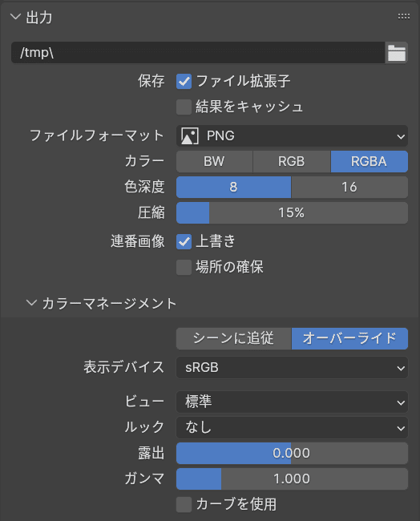
Task: Enable the 場所の確保 checkbox
Action: pos(184,268)
